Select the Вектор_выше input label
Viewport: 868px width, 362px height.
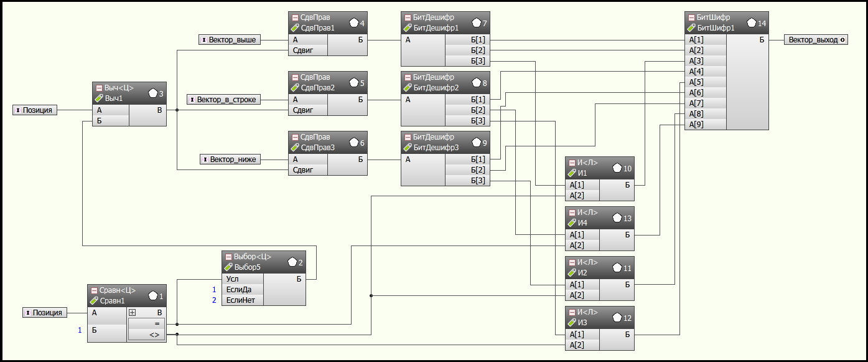[230, 40]
